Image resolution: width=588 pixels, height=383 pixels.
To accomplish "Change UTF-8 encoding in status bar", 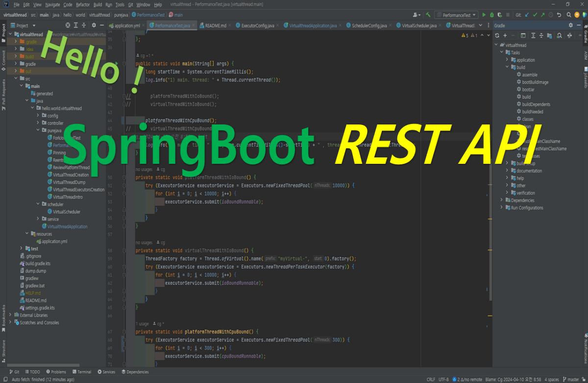I will tap(444, 379).
